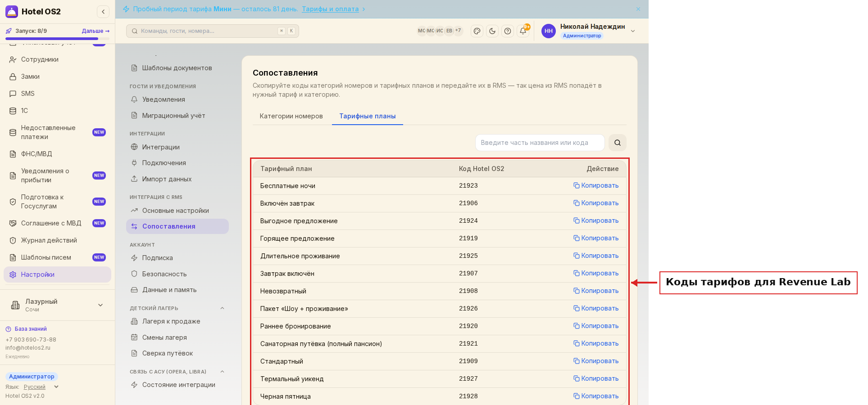Open the 1С section
Screen dimensions: 868x405
[x=57, y=111]
